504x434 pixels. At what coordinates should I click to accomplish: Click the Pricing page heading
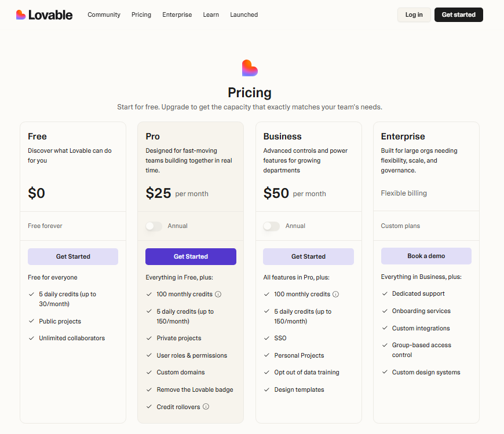(x=250, y=93)
